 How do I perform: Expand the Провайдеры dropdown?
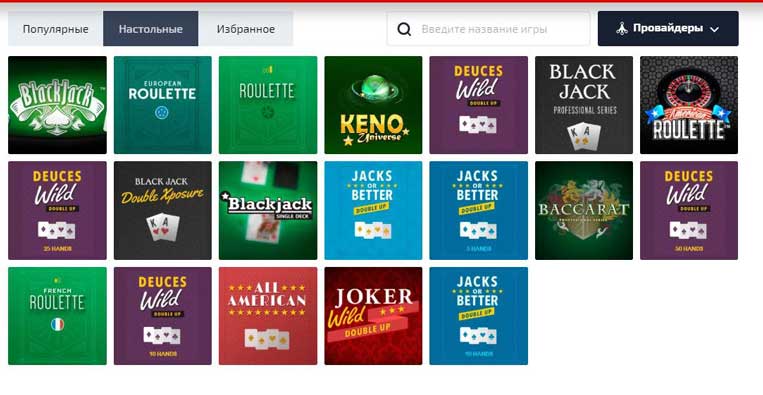coord(668,29)
